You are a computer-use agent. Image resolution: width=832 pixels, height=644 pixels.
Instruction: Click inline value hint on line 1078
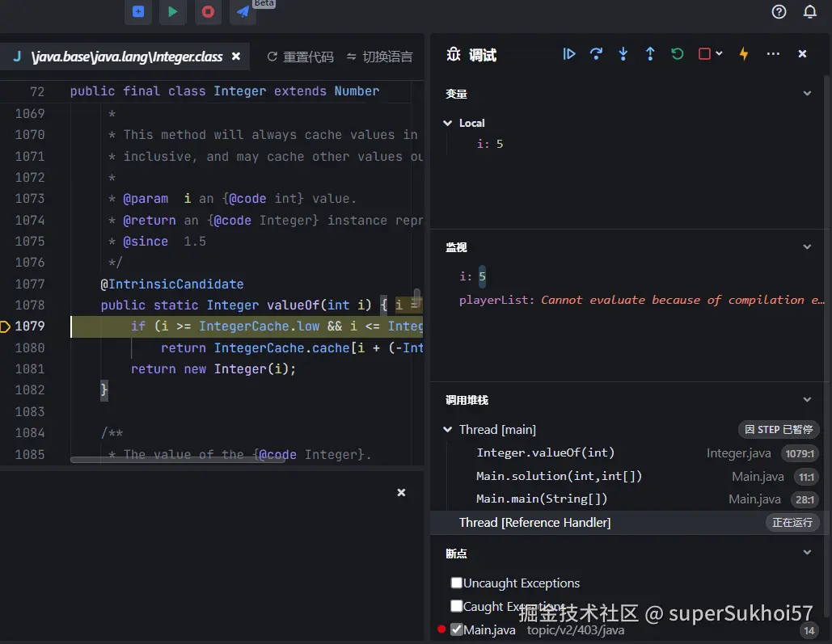pyautogui.click(x=408, y=305)
